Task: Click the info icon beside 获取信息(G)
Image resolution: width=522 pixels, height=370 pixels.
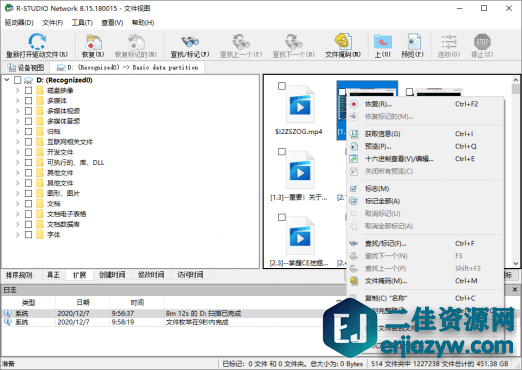Action: click(354, 134)
